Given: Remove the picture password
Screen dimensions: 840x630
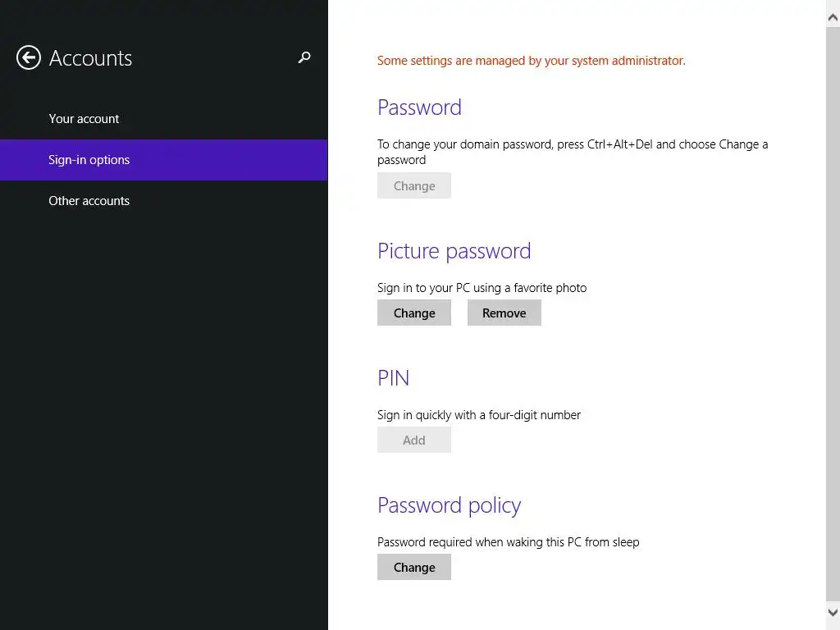Looking at the screenshot, I should coord(504,313).
